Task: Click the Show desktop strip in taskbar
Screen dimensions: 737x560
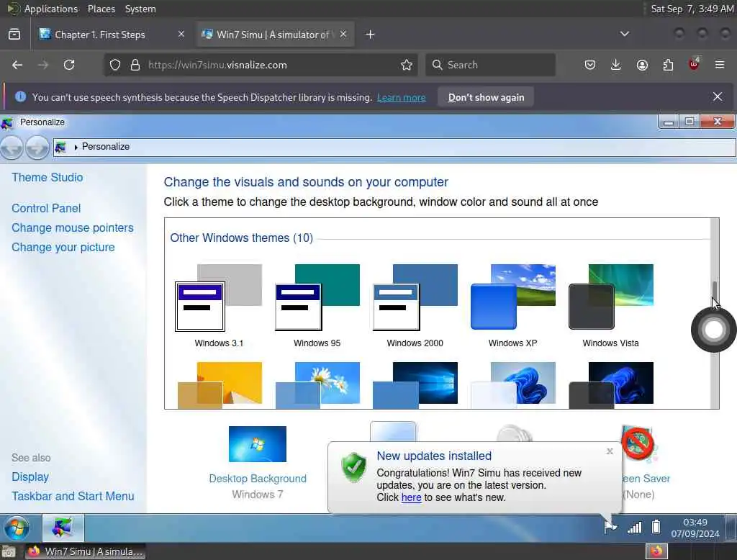Action: [731, 528]
